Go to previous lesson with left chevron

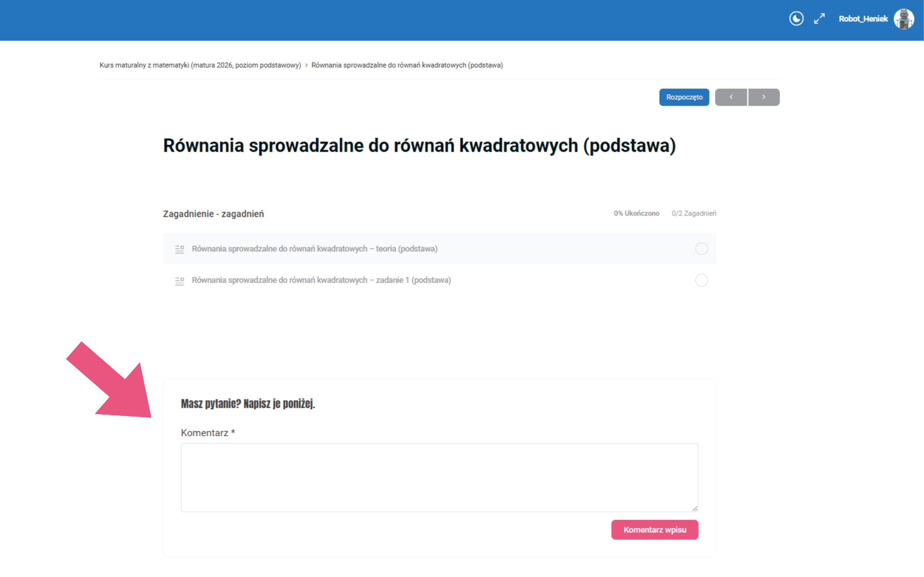pyautogui.click(x=731, y=97)
